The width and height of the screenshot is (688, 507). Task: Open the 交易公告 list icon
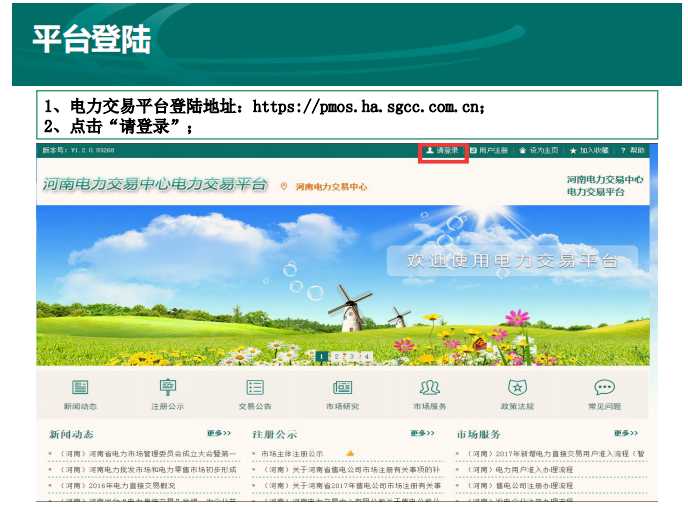pos(255,388)
